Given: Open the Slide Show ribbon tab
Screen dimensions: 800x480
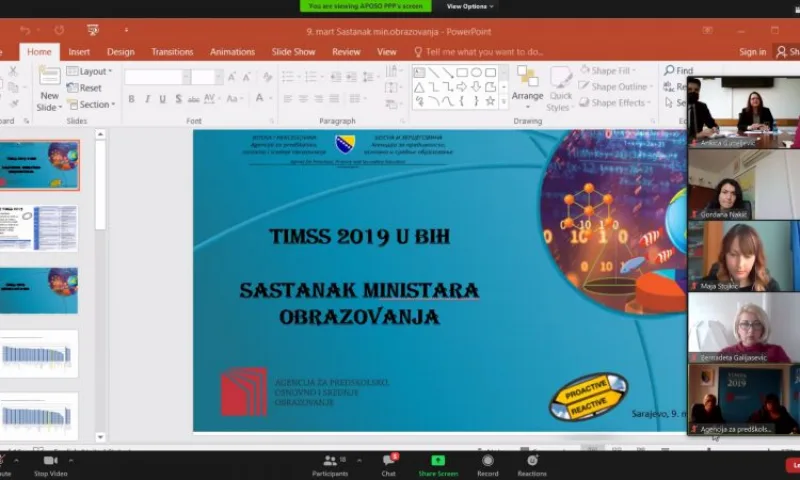Looking at the screenshot, I should point(293,52).
